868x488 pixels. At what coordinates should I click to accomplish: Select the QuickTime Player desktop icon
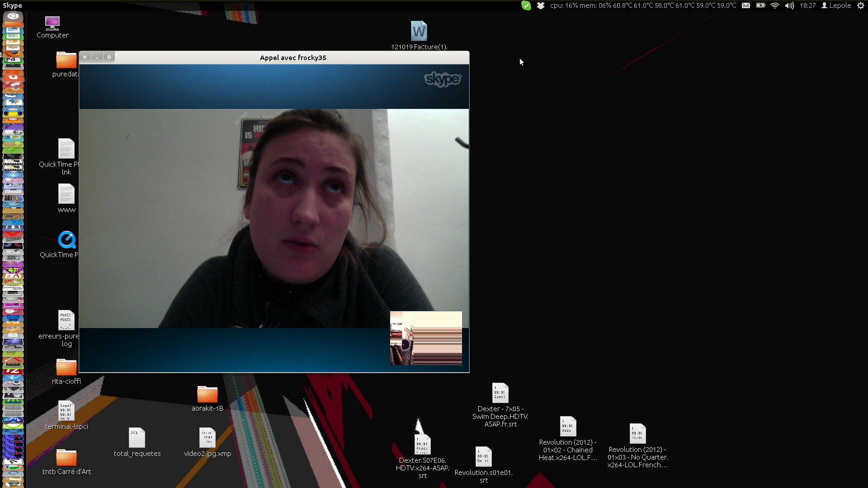tap(67, 240)
